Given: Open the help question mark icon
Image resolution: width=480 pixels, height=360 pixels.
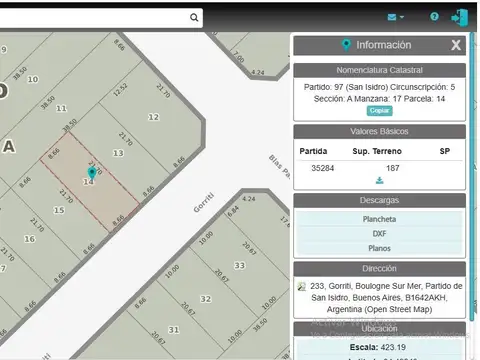Looking at the screenshot, I should (434, 16).
